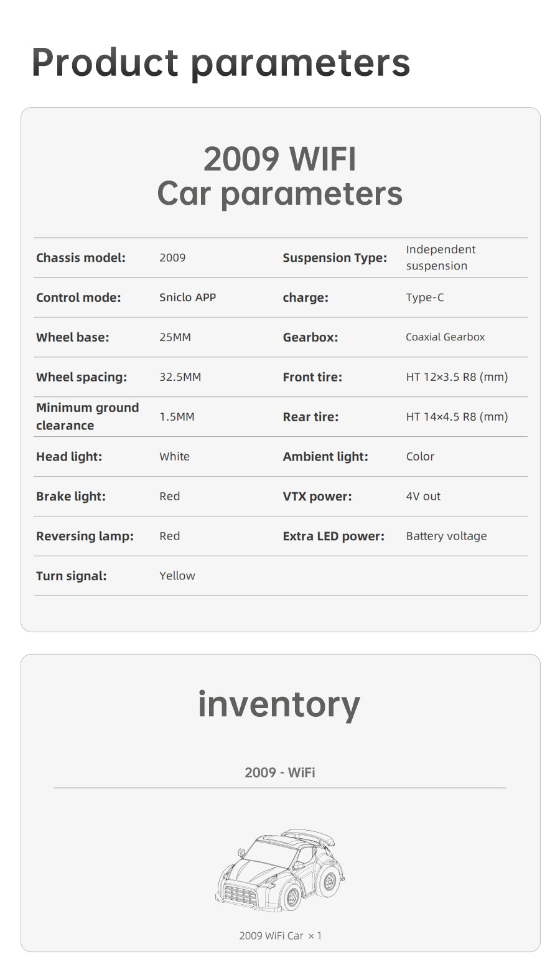Select the "Minimum ground clearance" label
560x972 pixels.
(87, 416)
